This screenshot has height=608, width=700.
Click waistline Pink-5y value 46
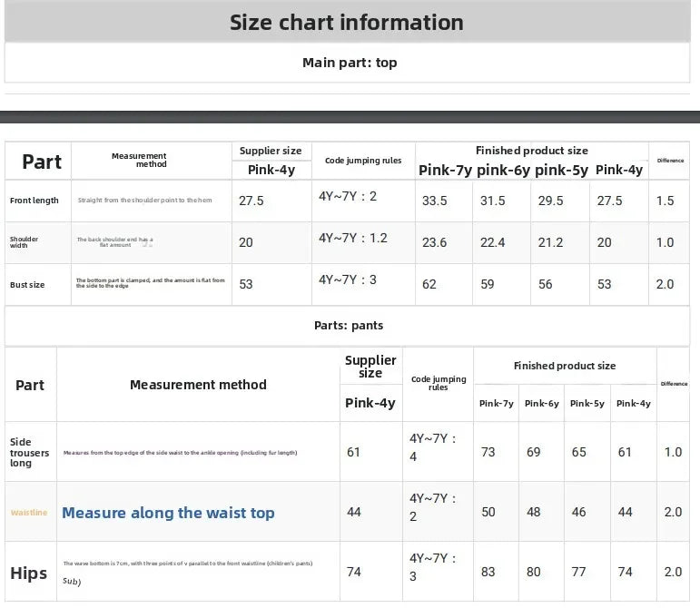(x=578, y=512)
